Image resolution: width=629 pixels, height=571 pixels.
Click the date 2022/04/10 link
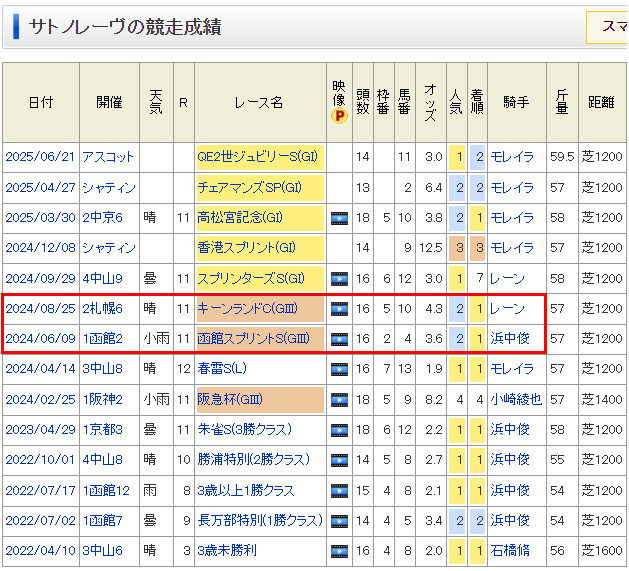point(40,550)
